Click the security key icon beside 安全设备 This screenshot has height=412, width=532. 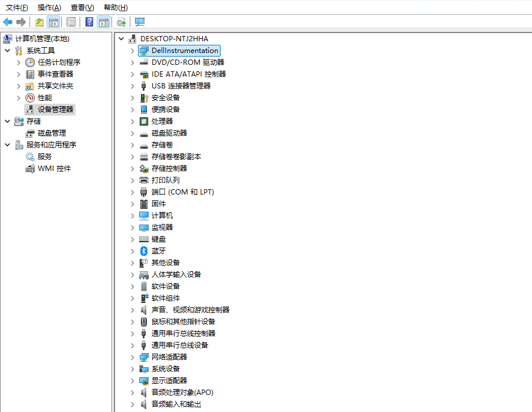pos(144,98)
